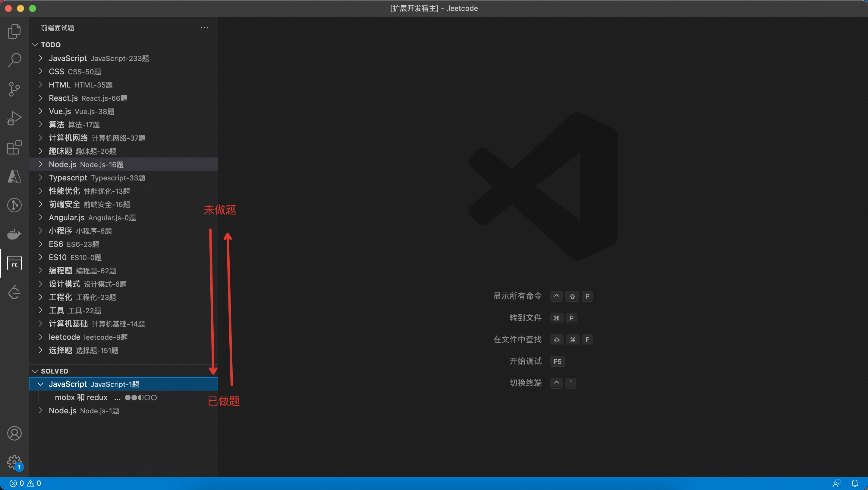Collapse the solved JavaScript-1题 node
868x490 pixels.
(94, 384)
